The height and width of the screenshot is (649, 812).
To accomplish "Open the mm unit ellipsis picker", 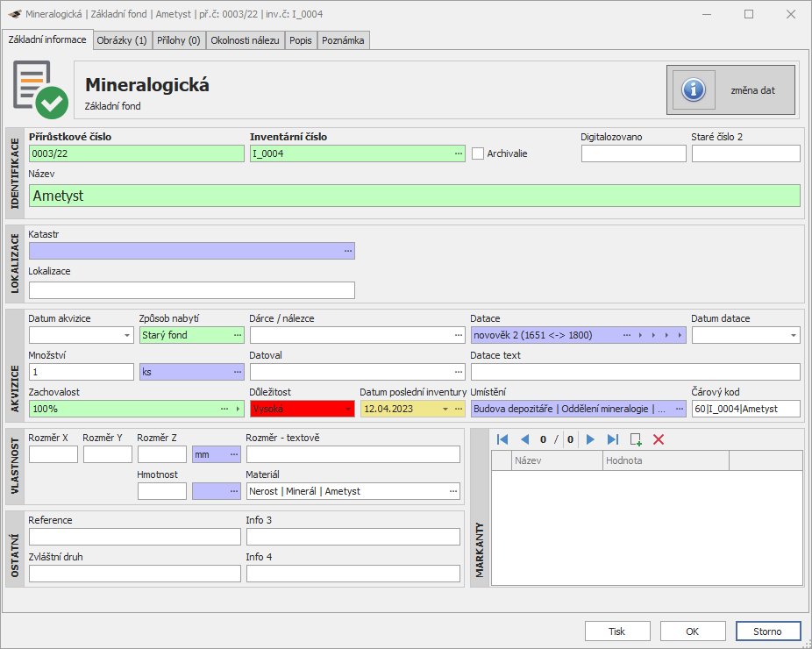I will coord(235,454).
